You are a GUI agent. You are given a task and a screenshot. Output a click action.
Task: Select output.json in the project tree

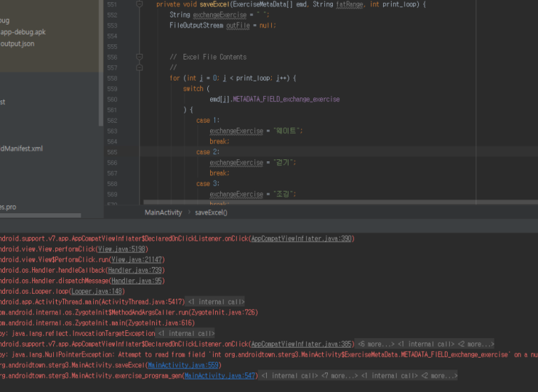click(x=17, y=44)
